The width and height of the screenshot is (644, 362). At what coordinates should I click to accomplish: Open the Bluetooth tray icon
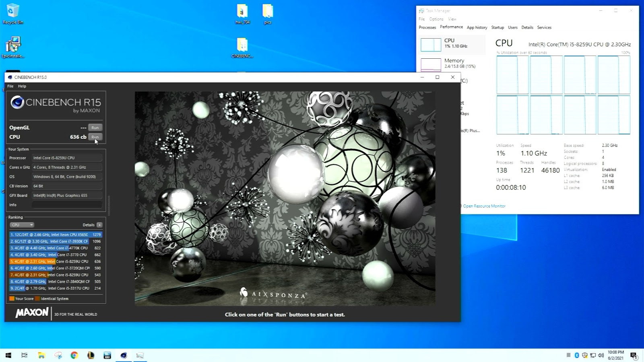[x=576, y=355]
